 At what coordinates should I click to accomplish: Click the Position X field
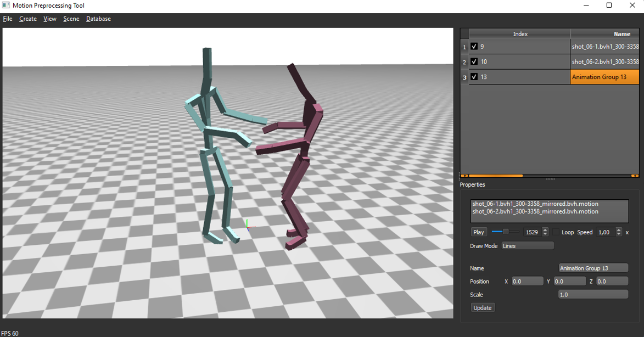(528, 281)
